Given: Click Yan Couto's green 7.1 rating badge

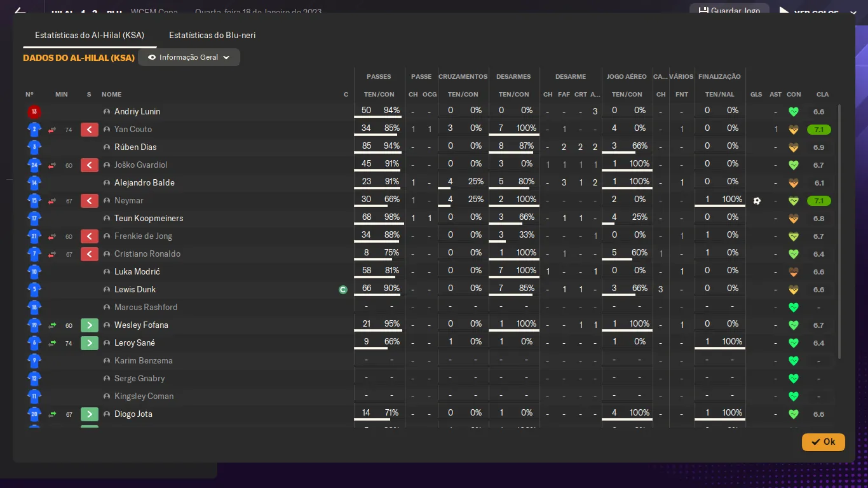Looking at the screenshot, I should [818, 130].
